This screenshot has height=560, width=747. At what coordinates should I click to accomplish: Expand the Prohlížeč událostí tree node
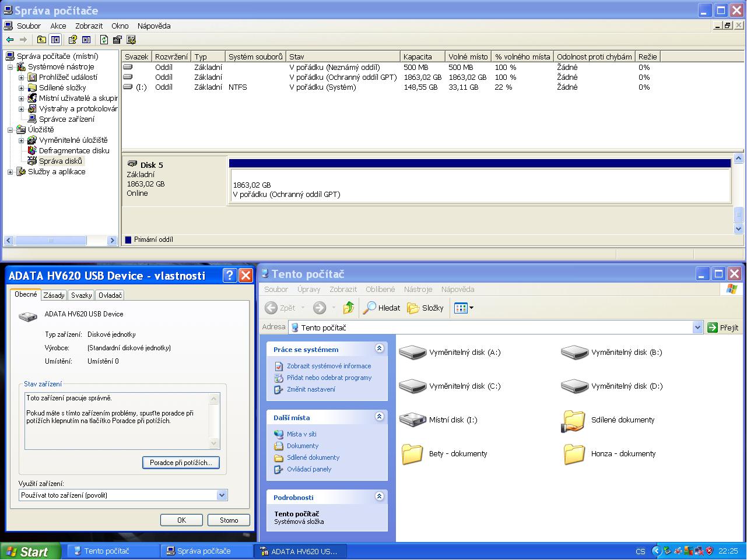21,78
